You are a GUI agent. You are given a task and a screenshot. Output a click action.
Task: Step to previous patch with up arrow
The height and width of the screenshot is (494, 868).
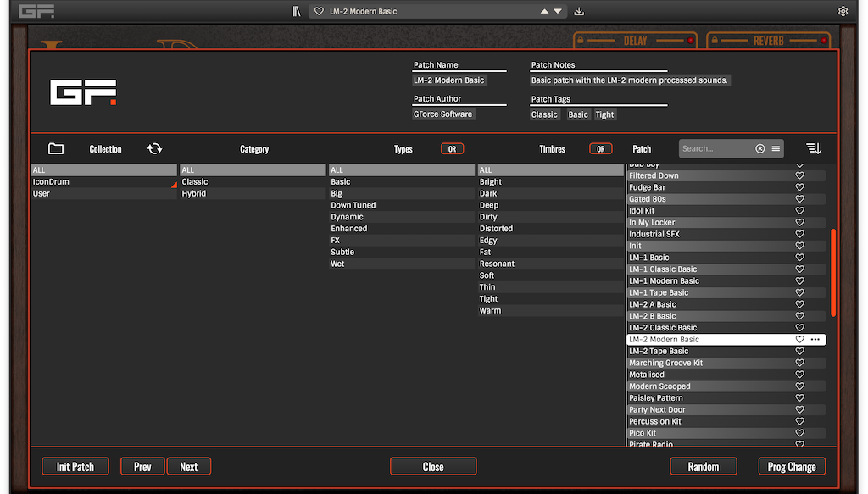pos(545,11)
